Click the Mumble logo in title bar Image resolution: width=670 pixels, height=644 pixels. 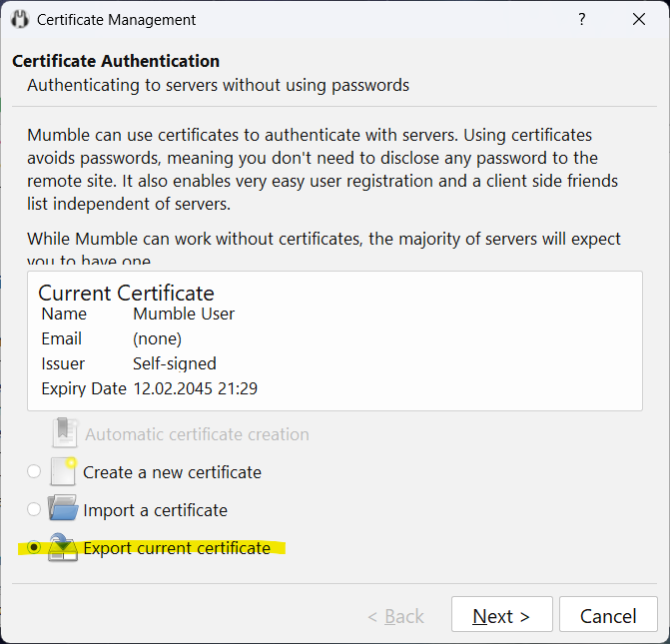click(20, 20)
